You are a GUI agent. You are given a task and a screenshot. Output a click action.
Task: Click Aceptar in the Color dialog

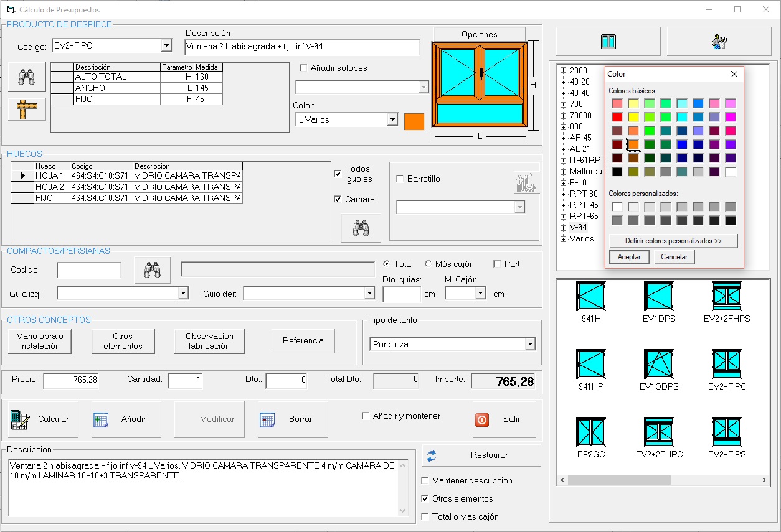[629, 257]
